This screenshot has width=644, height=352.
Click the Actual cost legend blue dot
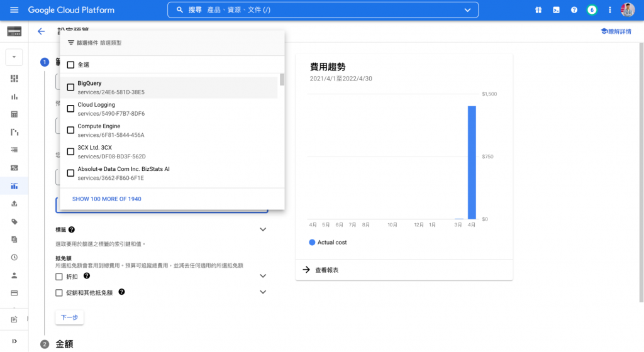coord(312,243)
